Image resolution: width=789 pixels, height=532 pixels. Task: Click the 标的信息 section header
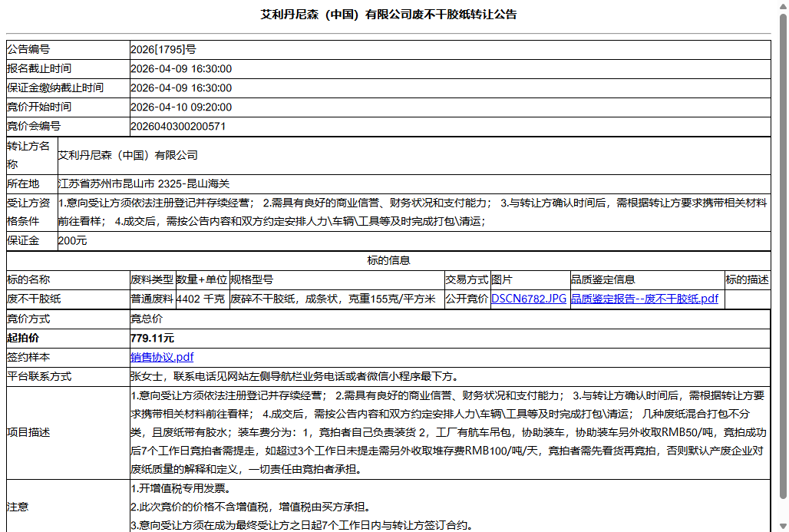click(x=388, y=261)
